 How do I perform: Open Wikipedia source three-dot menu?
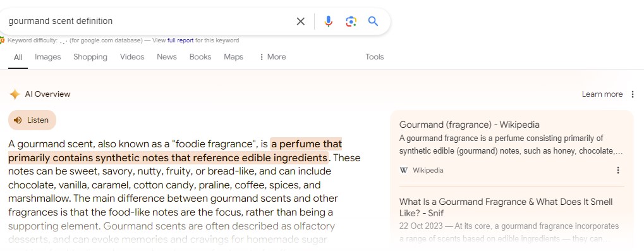617,170
